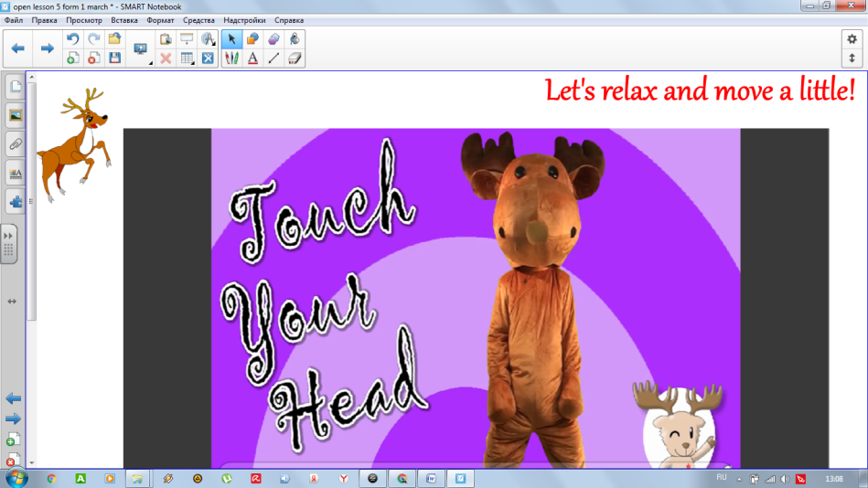This screenshot has height=488, width=868.
Task: Select the Lines tool
Action: click(x=273, y=58)
